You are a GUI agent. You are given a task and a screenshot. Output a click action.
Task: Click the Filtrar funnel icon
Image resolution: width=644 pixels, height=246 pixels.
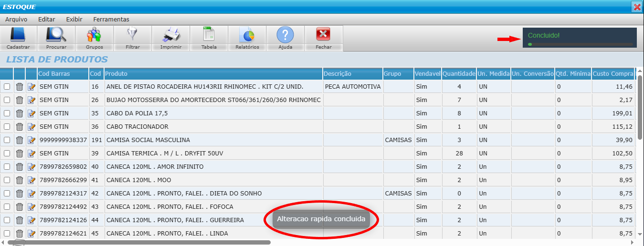point(132,35)
